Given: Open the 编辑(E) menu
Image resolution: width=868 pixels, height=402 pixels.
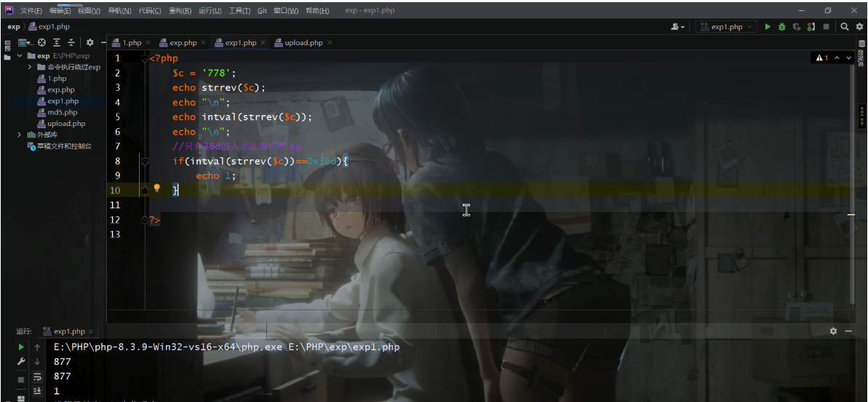Looking at the screenshot, I should pyautogui.click(x=60, y=11).
